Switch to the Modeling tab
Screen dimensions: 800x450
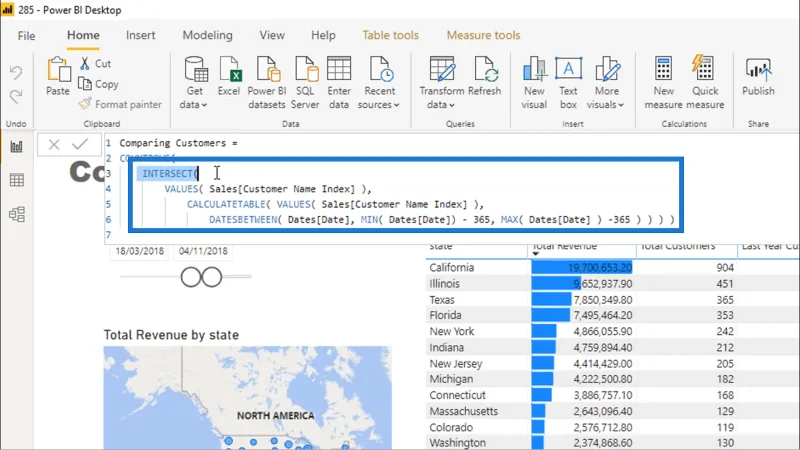(x=207, y=35)
